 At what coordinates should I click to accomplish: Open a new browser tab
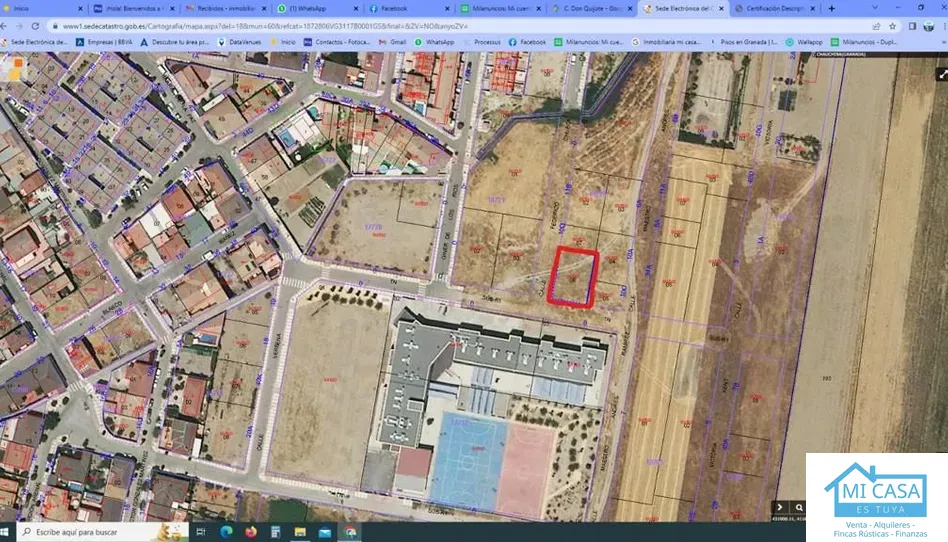click(x=831, y=8)
